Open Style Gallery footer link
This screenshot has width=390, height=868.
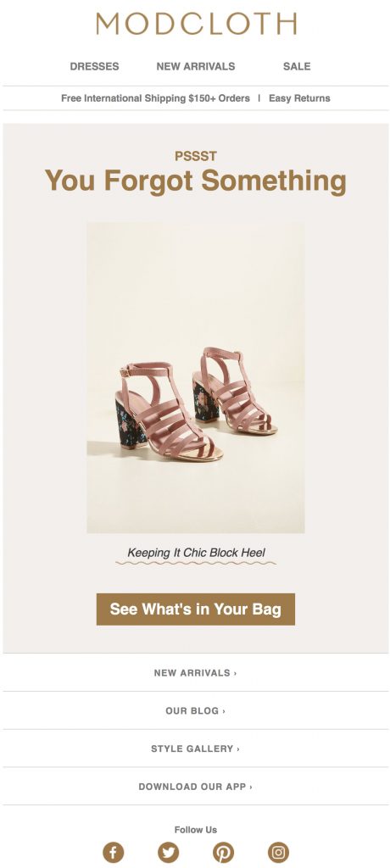[x=196, y=748]
